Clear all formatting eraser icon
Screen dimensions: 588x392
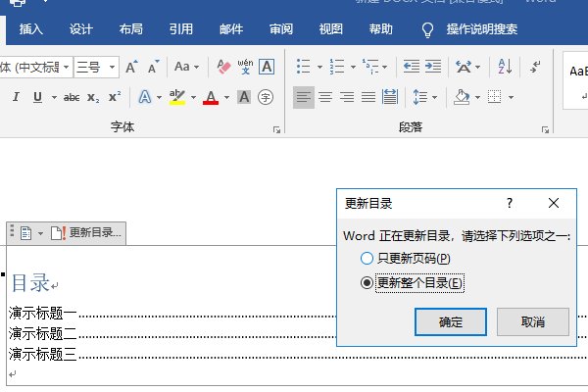223,67
